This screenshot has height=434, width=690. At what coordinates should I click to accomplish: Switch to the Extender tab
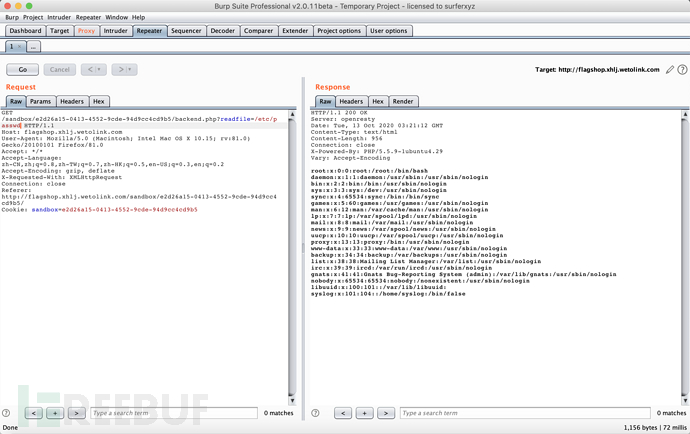pyautogui.click(x=295, y=31)
